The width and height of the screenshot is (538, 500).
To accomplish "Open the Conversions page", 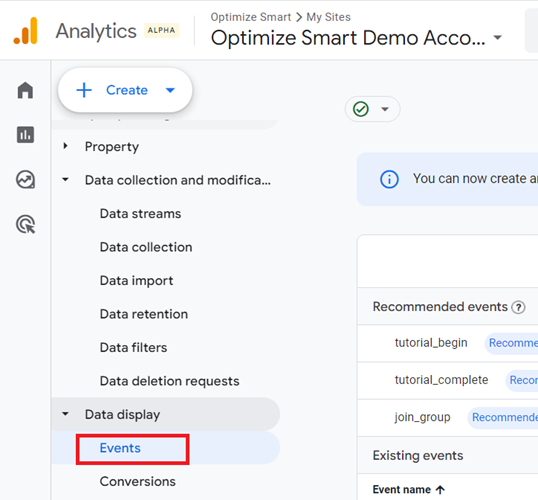I will (138, 481).
